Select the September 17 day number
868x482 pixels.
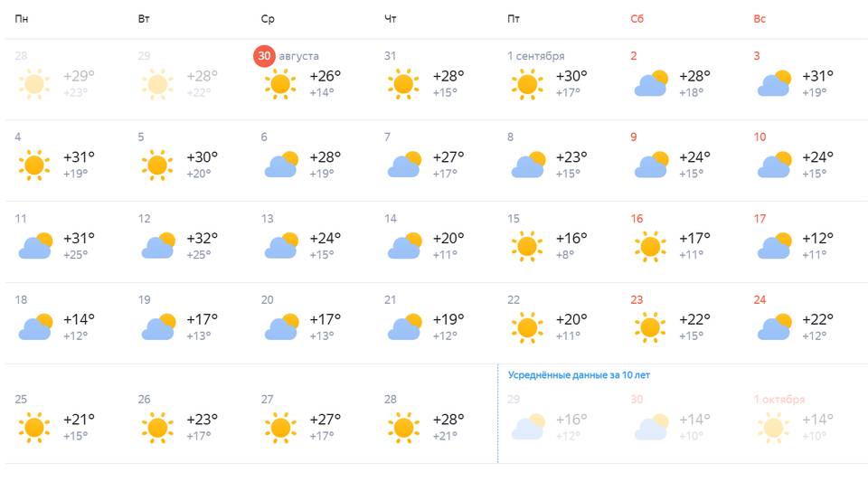[759, 219]
